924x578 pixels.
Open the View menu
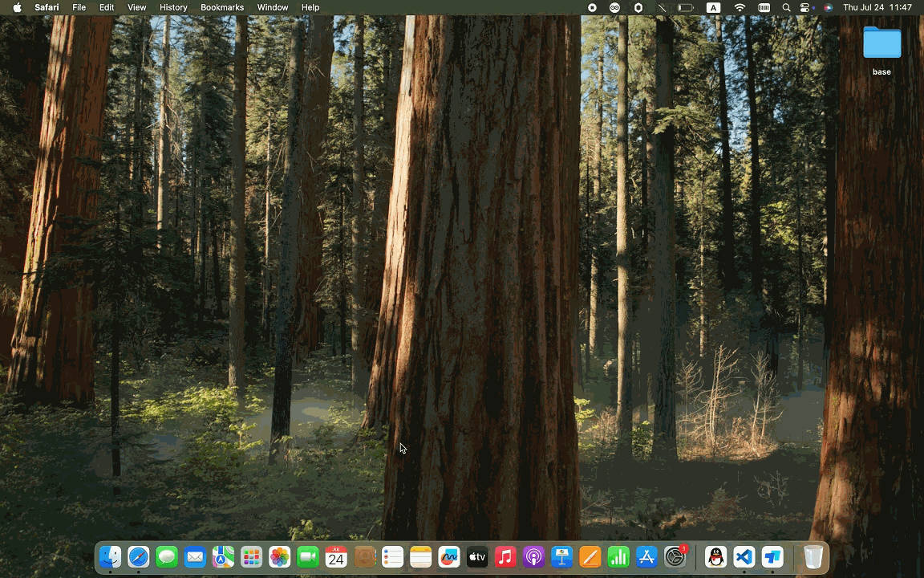point(136,7)
